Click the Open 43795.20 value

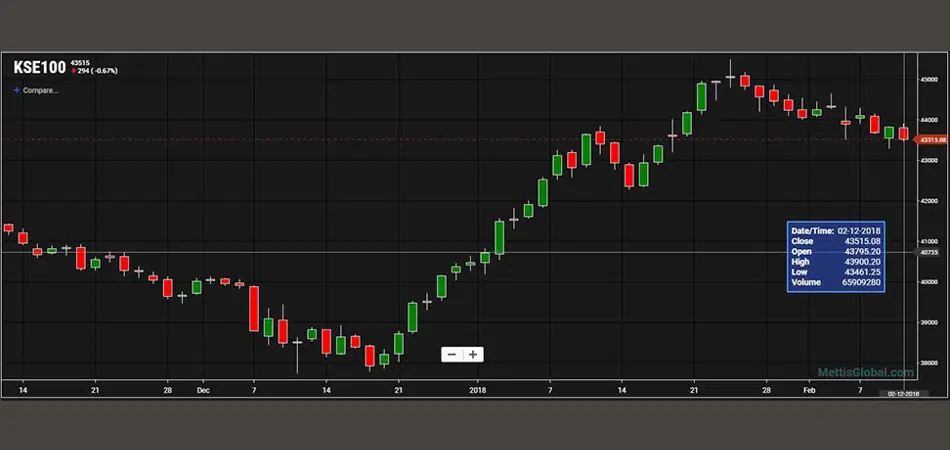863,251
